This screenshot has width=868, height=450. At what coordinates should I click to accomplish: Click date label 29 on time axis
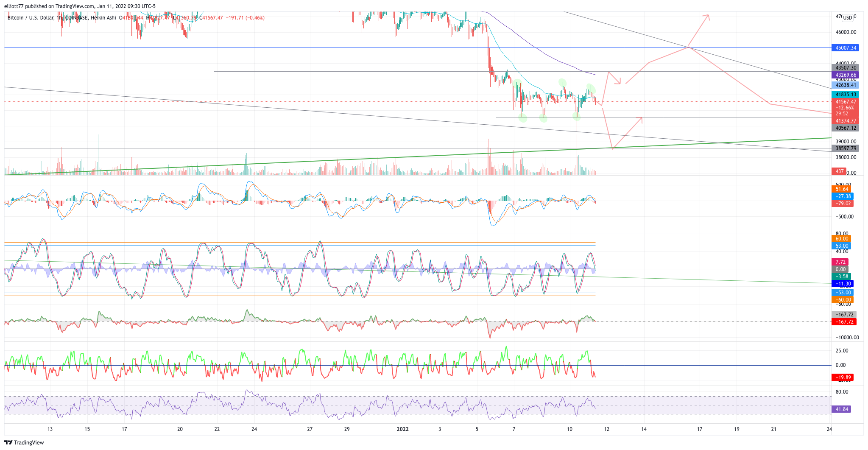pyautogui.click(x=347, y=429)
